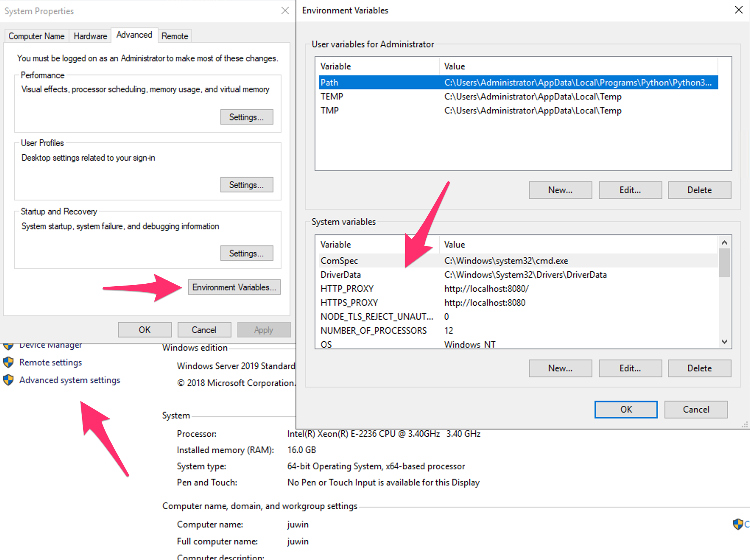Viewport: 750px width, 560px height.
Task: Click shield icon next to Device Manager
Action: click(x=8, y=346)
